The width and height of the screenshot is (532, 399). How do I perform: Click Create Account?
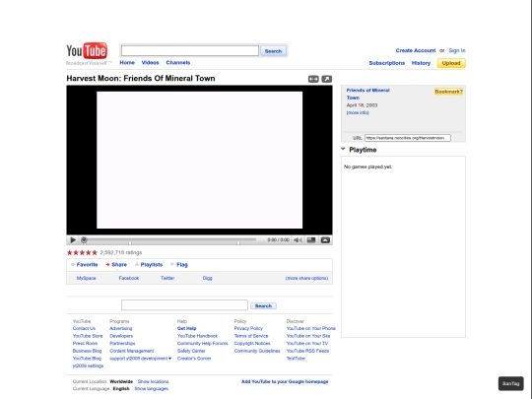tap(416, 50)
